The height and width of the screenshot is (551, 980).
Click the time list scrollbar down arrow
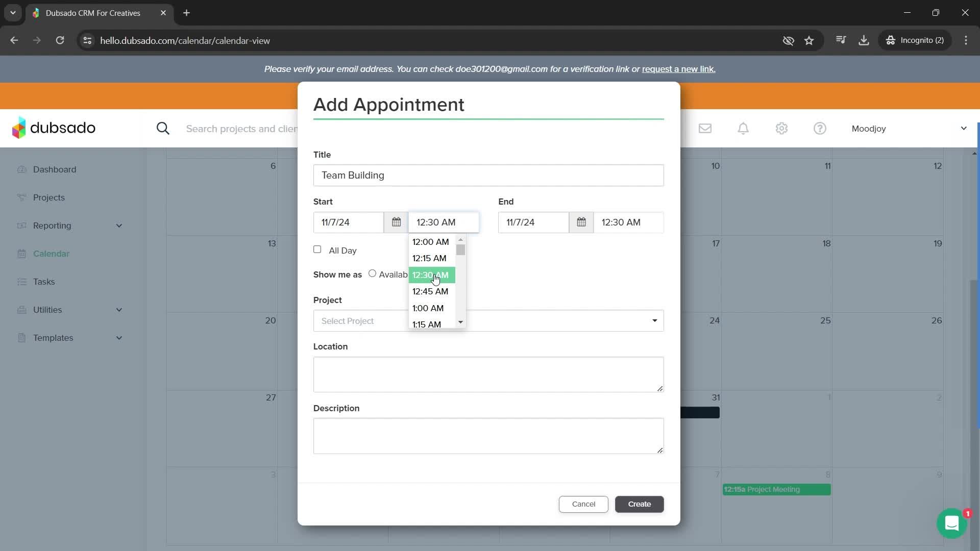point(460,322)
